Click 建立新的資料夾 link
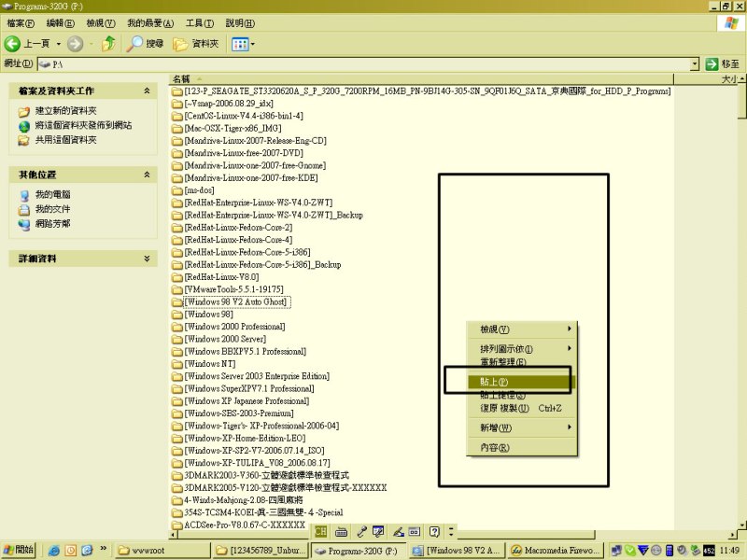The width and height of the screenshot is (747, 560). (65, 111)
